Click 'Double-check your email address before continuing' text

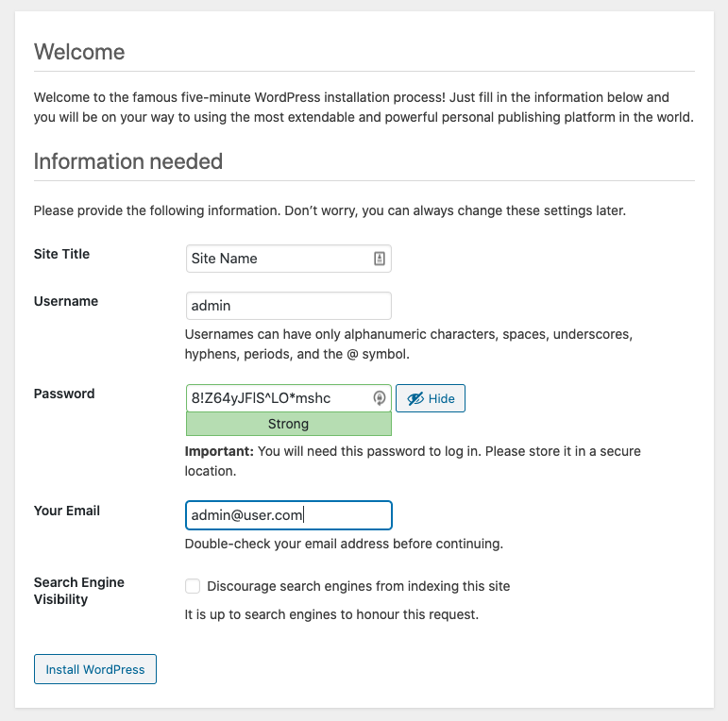344,544
